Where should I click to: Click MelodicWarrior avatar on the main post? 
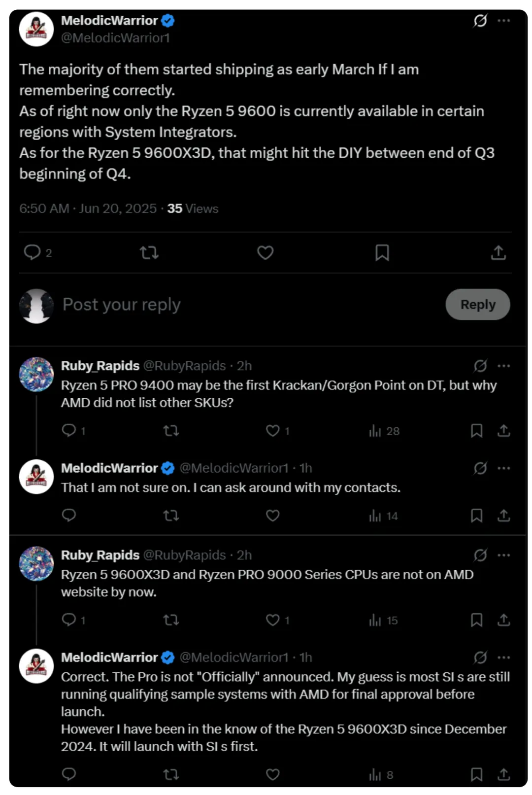36,29
